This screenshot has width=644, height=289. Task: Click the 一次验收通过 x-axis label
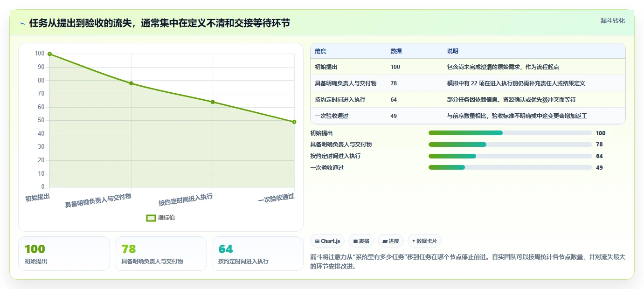click(276, 198)
